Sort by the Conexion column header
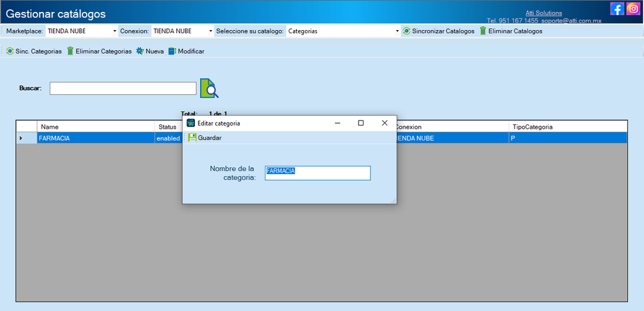The height and width of the screenshot is (311, 644). 452,127
